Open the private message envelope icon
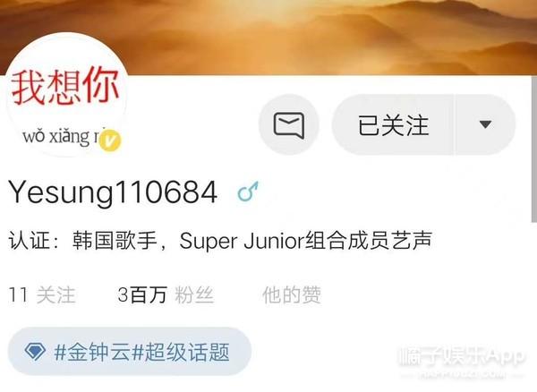537x392 pixels. [289, 124]
